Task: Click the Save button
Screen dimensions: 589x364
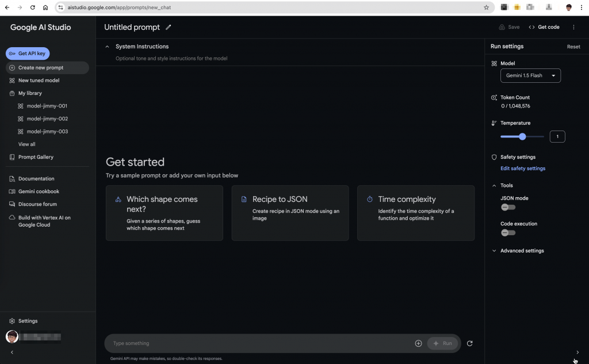Action: 510,27
